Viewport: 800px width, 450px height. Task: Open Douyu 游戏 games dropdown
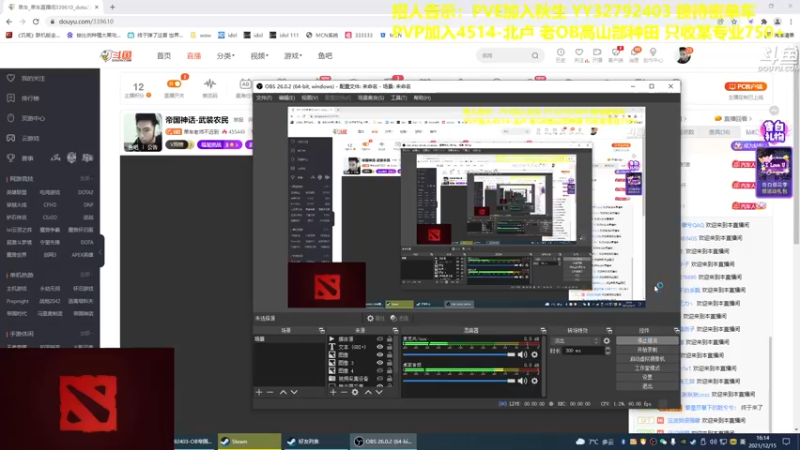[293, 56]
